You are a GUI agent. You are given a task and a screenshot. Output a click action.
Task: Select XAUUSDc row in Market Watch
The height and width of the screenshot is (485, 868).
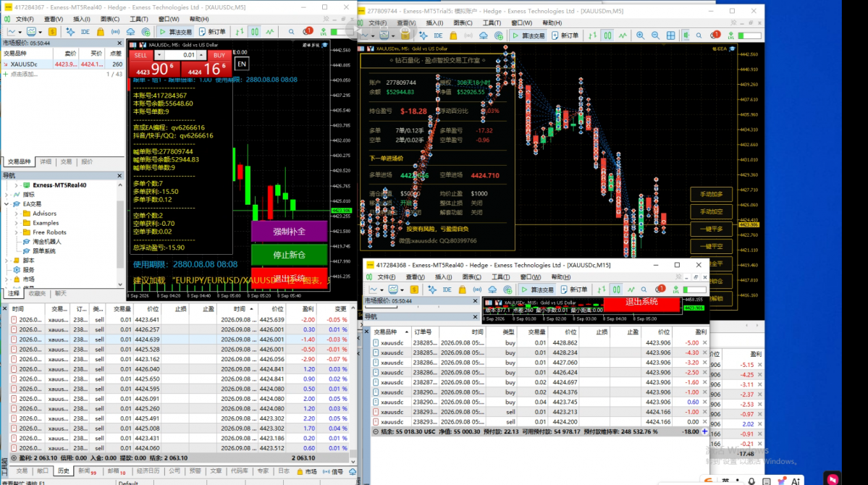pyautogui.click(x=62, y=64)
